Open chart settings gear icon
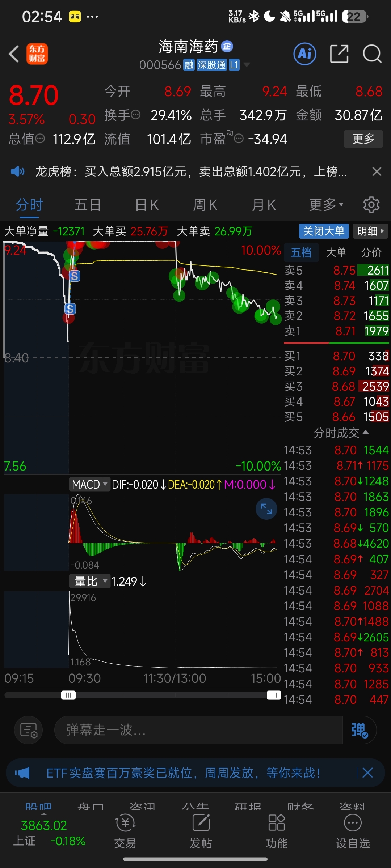This screenshot has height=868, width=391. (x=371, y=205)
